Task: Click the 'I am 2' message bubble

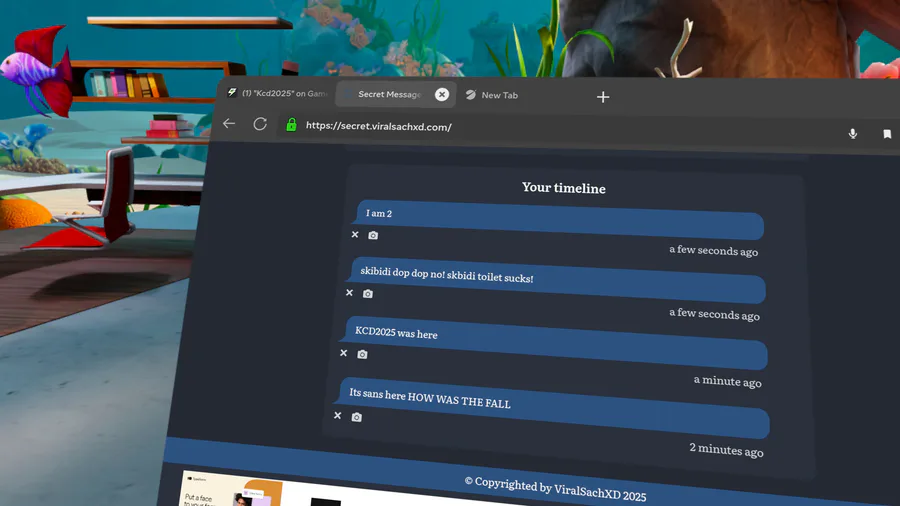Action: point(560,220)
